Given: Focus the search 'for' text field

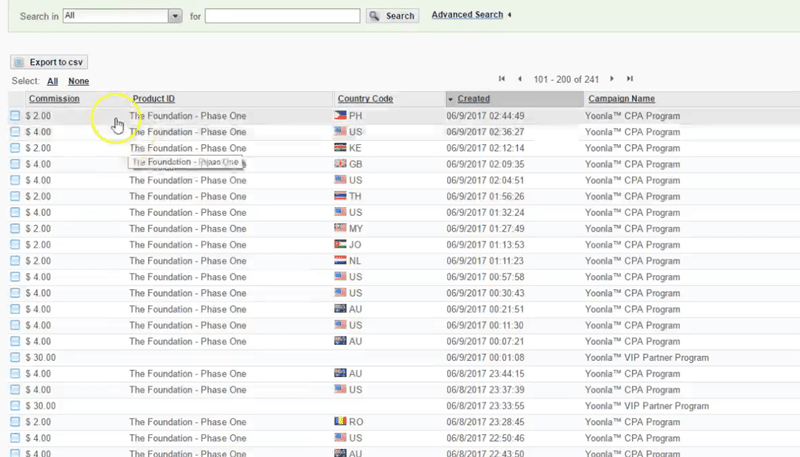Looking at the screenshot, I should click(283, 16).
